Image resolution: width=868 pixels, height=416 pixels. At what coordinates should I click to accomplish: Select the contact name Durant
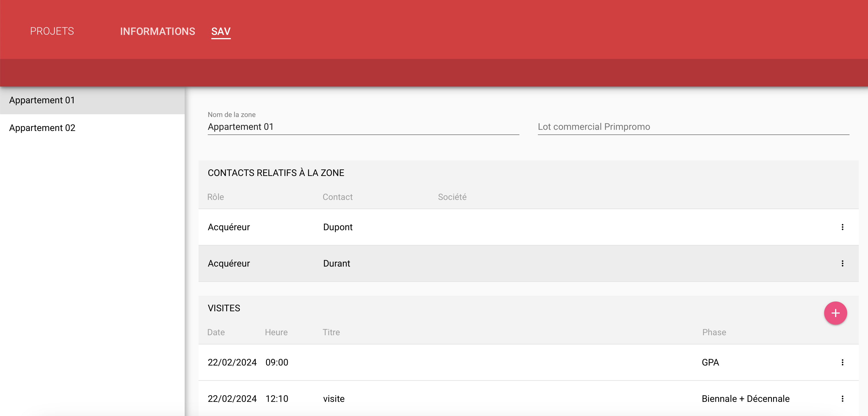coord(337,264)
